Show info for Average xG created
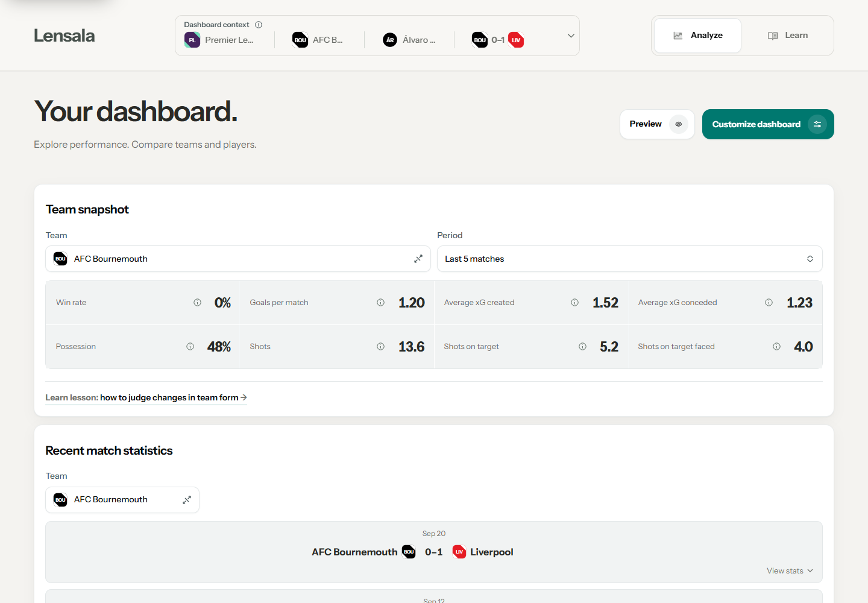Viewport: 868px width, 603px height. (x=574, y=303)
